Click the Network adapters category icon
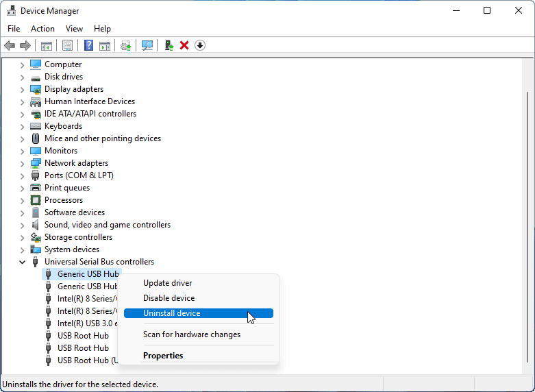The height and width of the screenshot is (392, 535). coord(36,163)
